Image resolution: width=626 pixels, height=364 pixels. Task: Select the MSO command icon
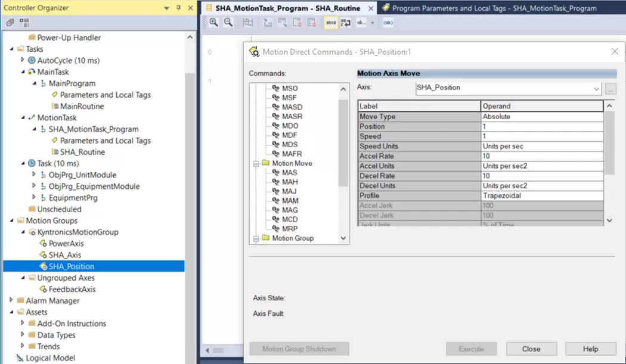275,88
